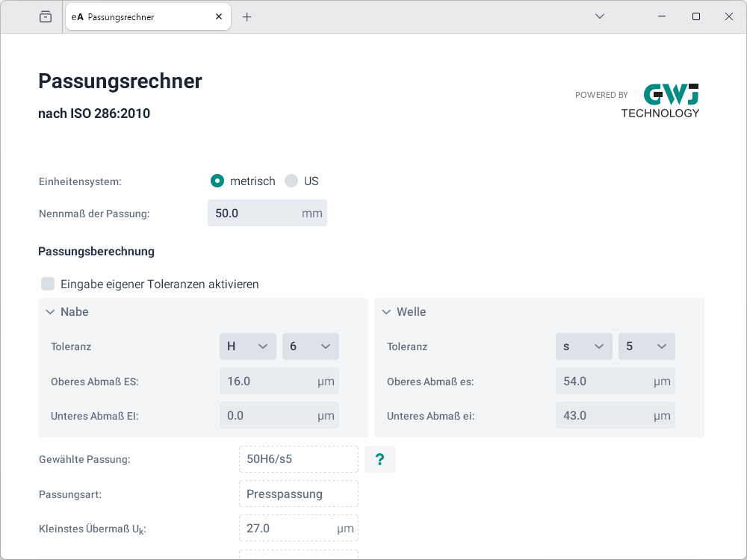The image size is (747, 560).
Task: Collapse the Nabe section
Action: point(50,312)
